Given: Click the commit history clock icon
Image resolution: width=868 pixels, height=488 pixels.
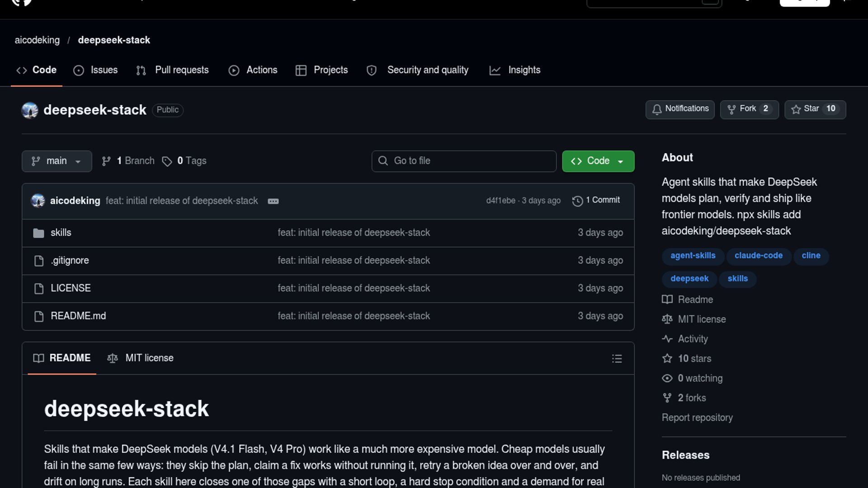Looking at the screenshot, I should click(x=577, y=201).
